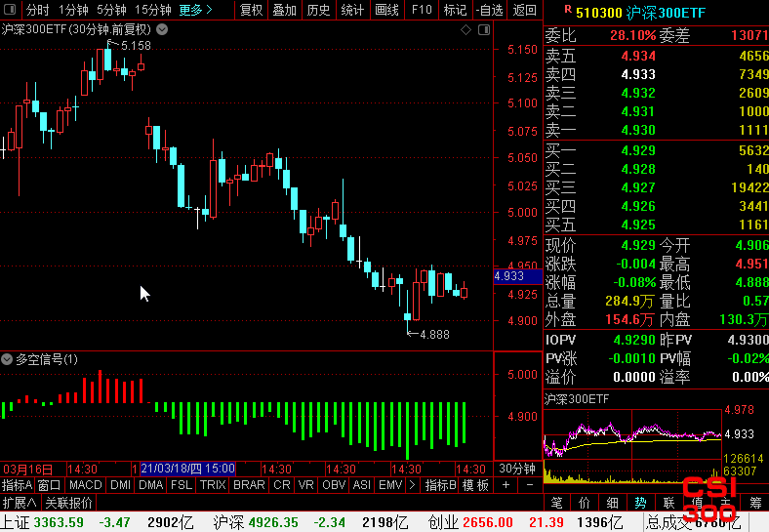The width and height of the screenshot is (769, 532).
Task: Click the 卖五 price 4.934
Action: point(638,56)
